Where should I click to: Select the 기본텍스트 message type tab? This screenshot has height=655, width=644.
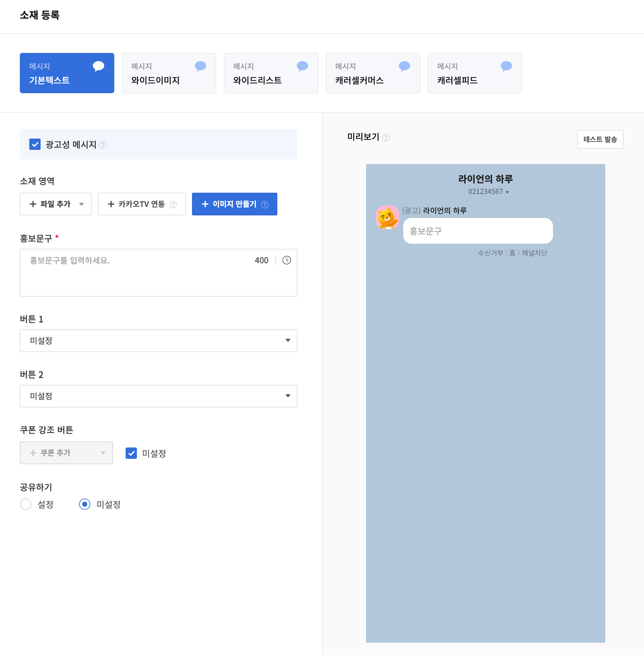click(x=67, y=73)
